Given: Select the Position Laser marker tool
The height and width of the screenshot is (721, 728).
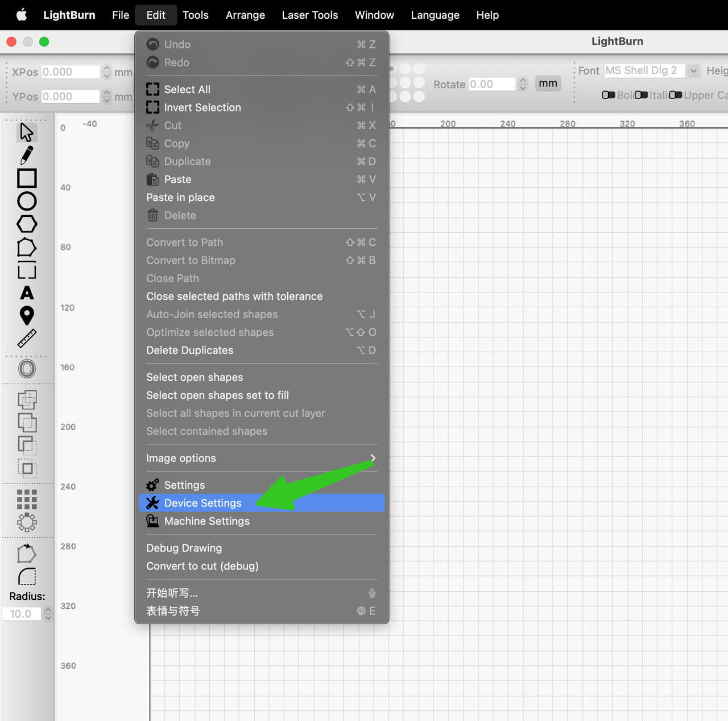Looking at the screenshot, I should [x=27, y=315].
